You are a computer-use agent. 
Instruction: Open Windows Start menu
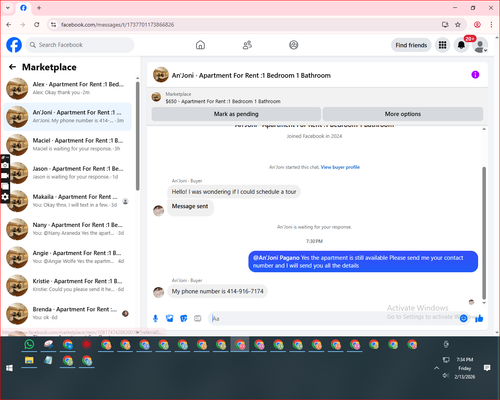pyautogui.click(x=9, y=368)
